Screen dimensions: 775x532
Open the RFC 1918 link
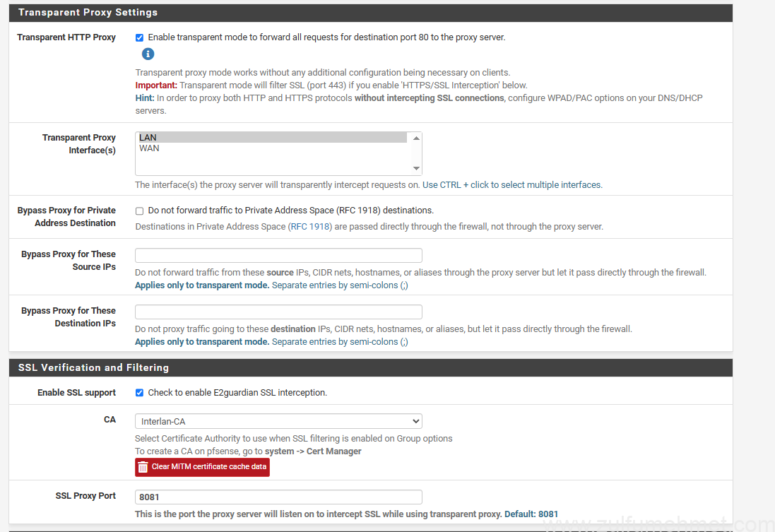pyautogui.click(x=310, y=227)
